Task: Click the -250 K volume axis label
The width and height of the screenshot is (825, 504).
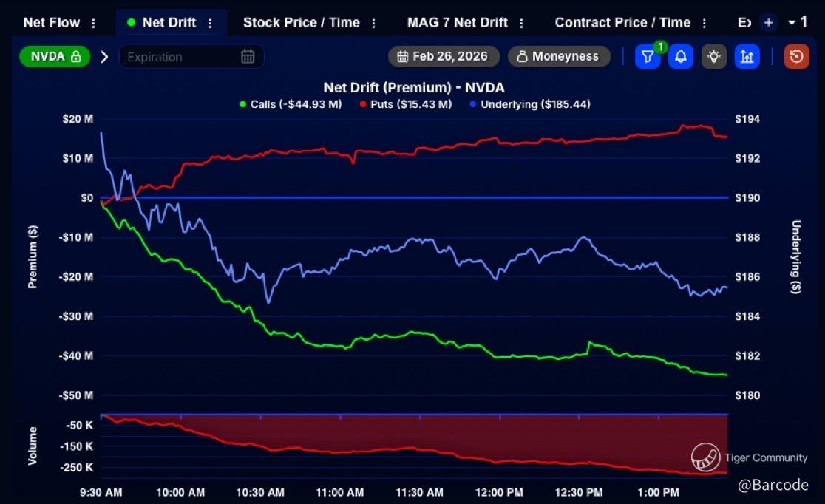Action: coord(76,467)
